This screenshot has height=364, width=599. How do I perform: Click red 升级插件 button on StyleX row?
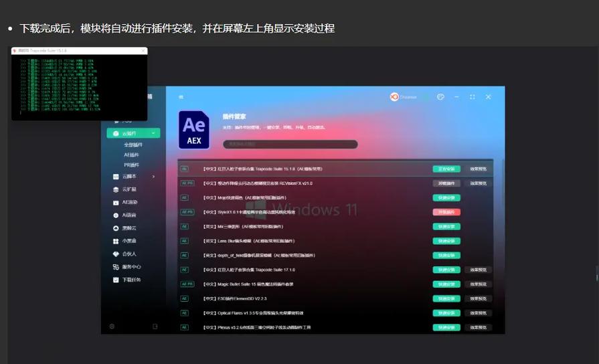click(446, 212)
